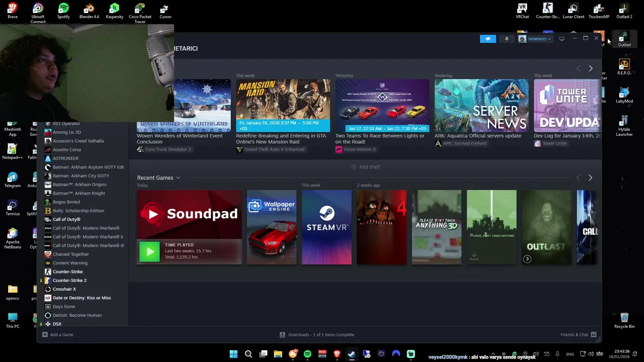Click the Add shelf button
The height and width of the screenshot is (362, 644).
click(365, 167)
